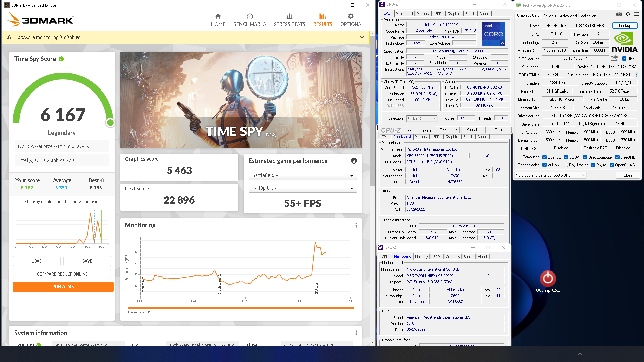The image size is (644, 362).
Task: Click green validation check beside Time Spy Score
Action: click(x=61, y=59)
